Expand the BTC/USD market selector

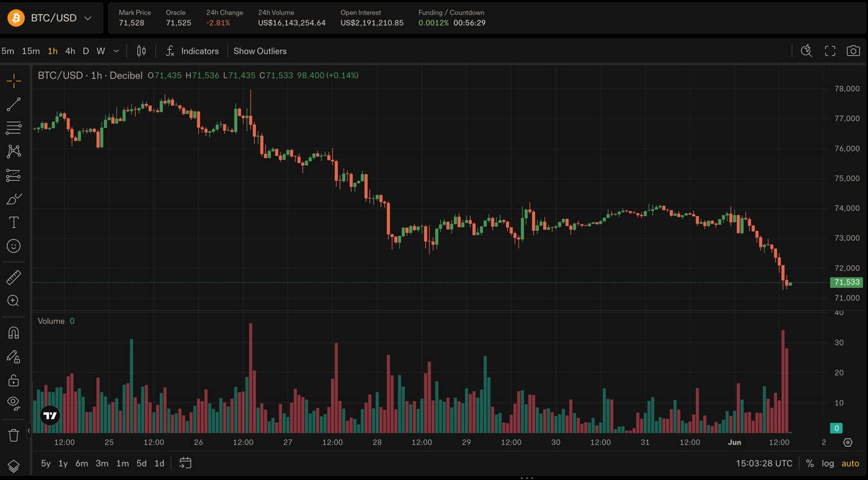coord(51,18)
